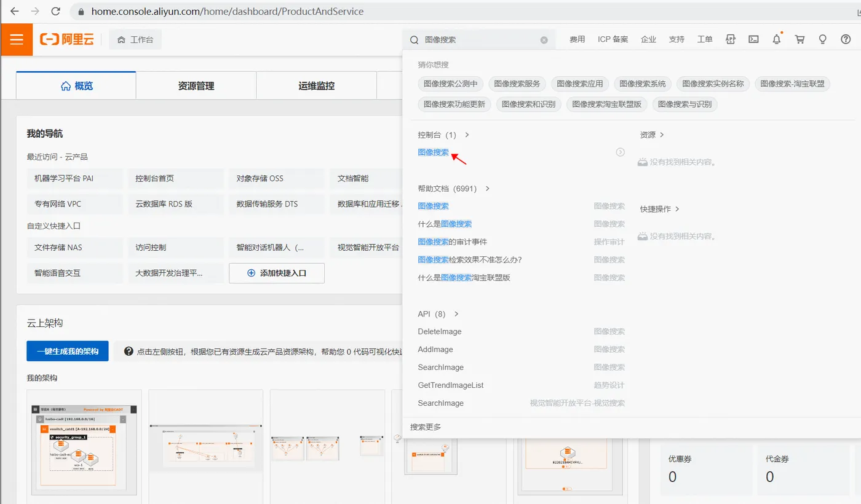Open the shopping cart
This screenshot has height=504, width=861.
(x=799, y=39)
